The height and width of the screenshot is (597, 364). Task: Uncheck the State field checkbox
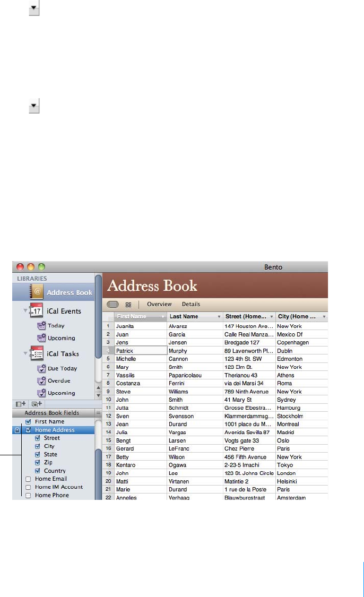pyautogui.click(x=37, y=455)
